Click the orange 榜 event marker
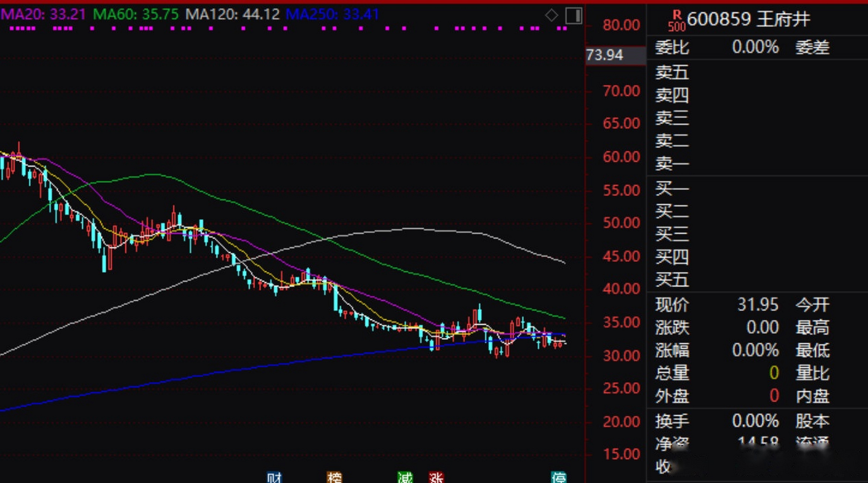The width and height of the screenshot is (868, 483). coord(334,477)
